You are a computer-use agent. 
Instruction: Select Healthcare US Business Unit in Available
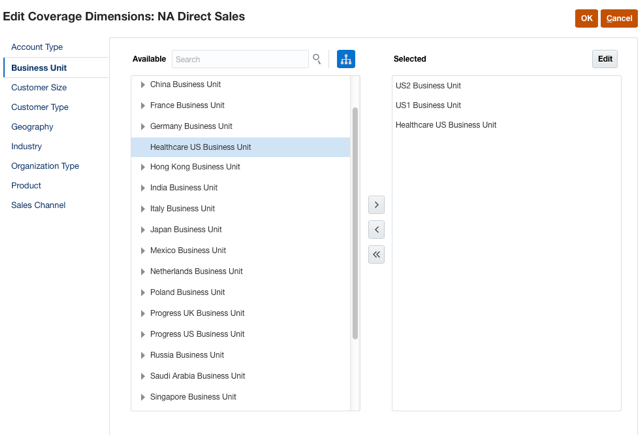(200, 147)
